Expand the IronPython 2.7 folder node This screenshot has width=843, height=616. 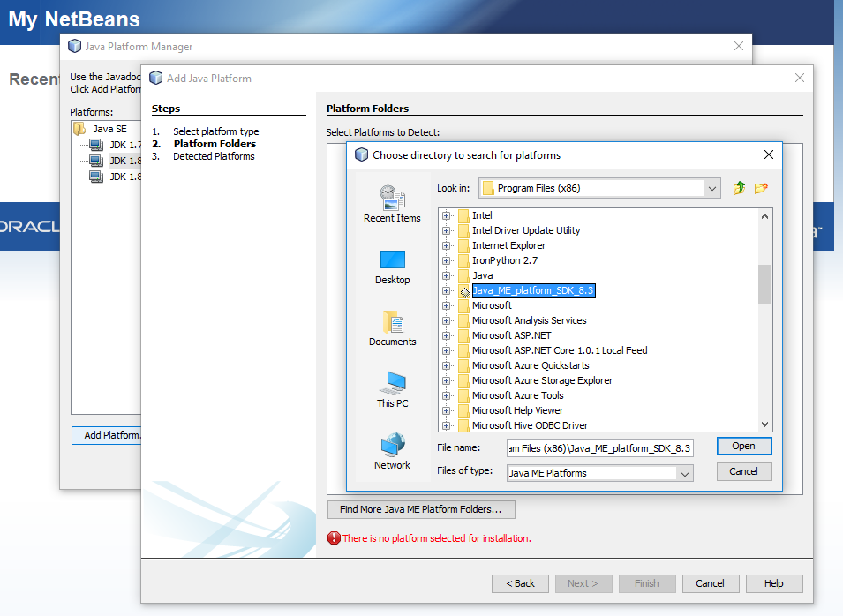tap(446, 260)
